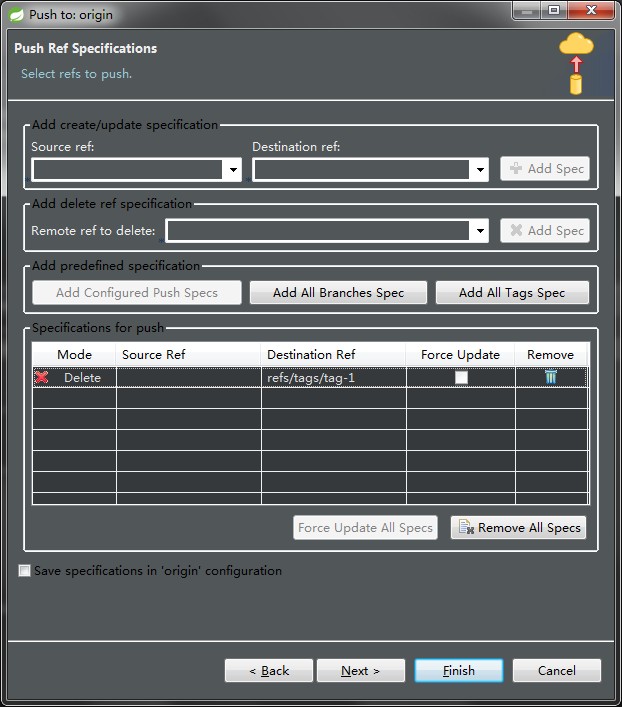Viewport: 622px width, 707px height.
Task: Open Remote ref to delete dropdown
Action: pos(480,231)
